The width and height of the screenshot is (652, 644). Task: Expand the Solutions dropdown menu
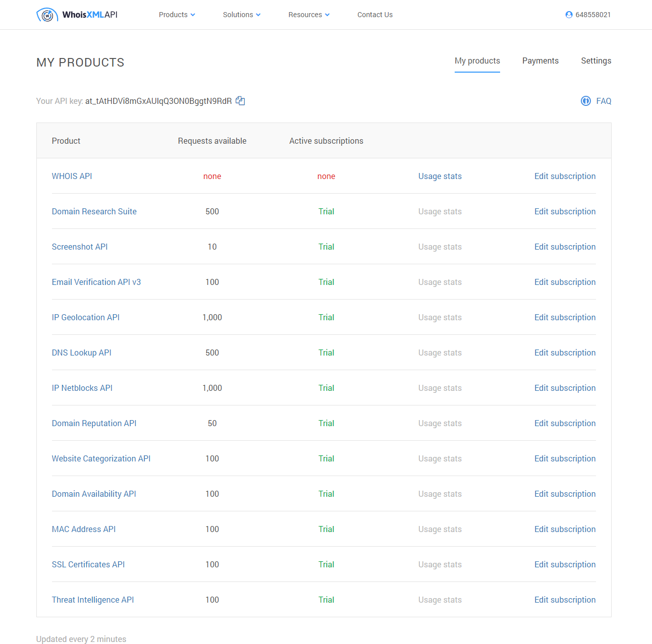coord(242,15)
